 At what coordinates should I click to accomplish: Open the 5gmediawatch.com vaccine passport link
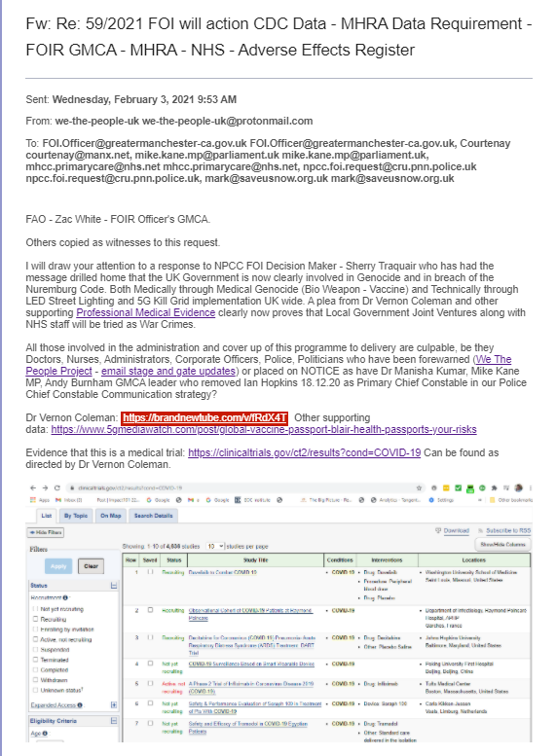pos(264,430)
